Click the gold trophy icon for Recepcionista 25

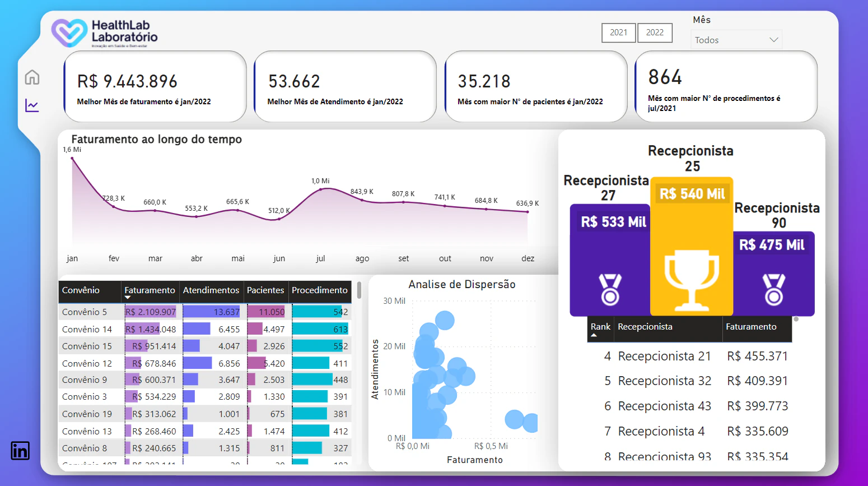click(x=692, y=280)
